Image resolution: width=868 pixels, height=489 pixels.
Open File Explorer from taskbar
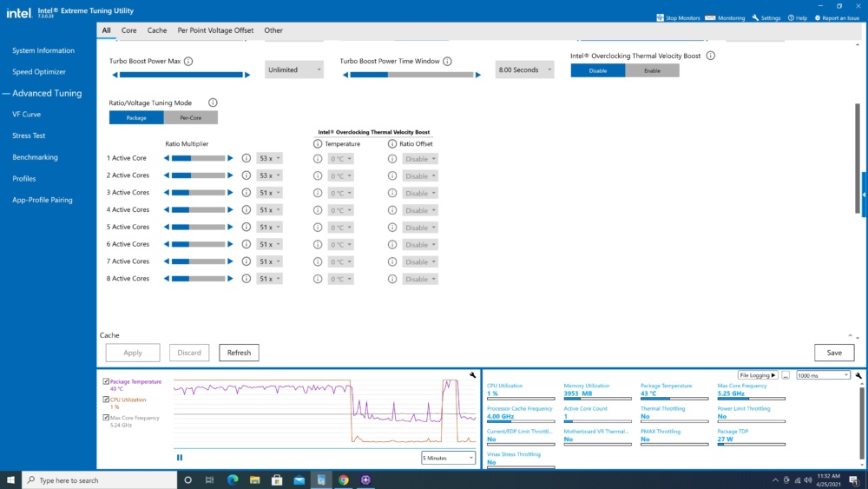[254, 480]
